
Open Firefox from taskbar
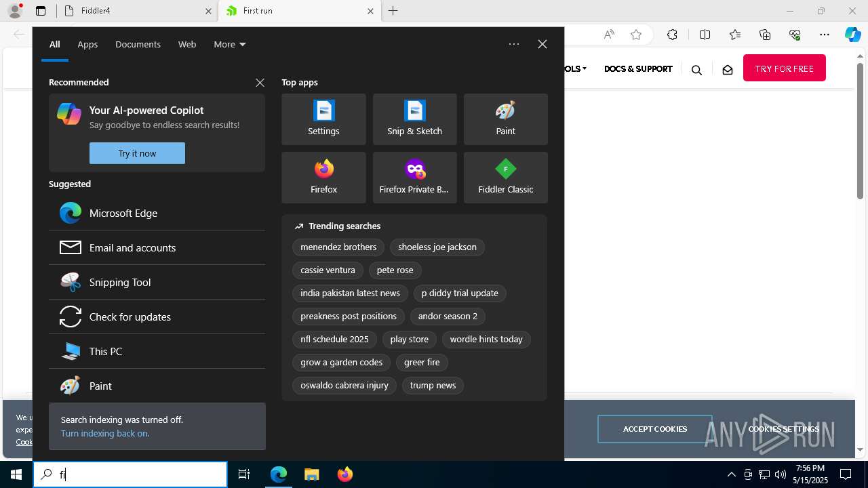344,474
